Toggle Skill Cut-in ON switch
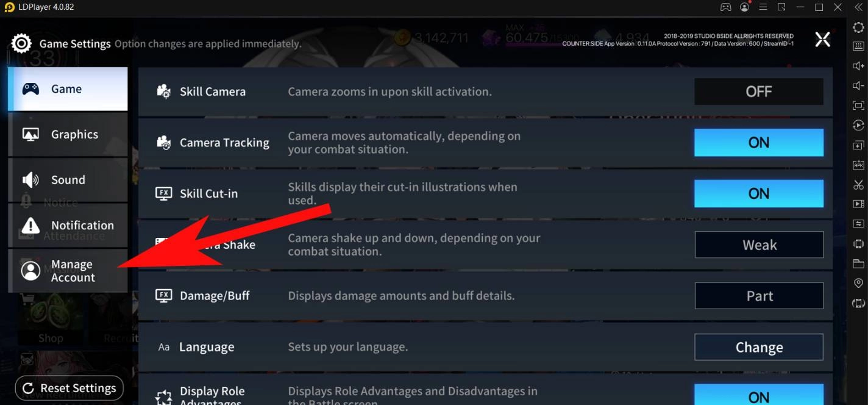The width and height of the screenshot is (868, 405). tap(759, 194)
